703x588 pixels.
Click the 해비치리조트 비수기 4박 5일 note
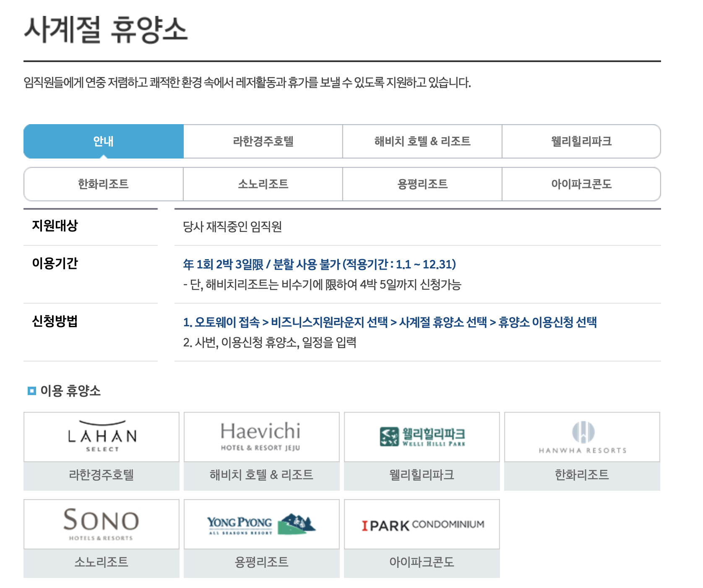tap(322, 285)
